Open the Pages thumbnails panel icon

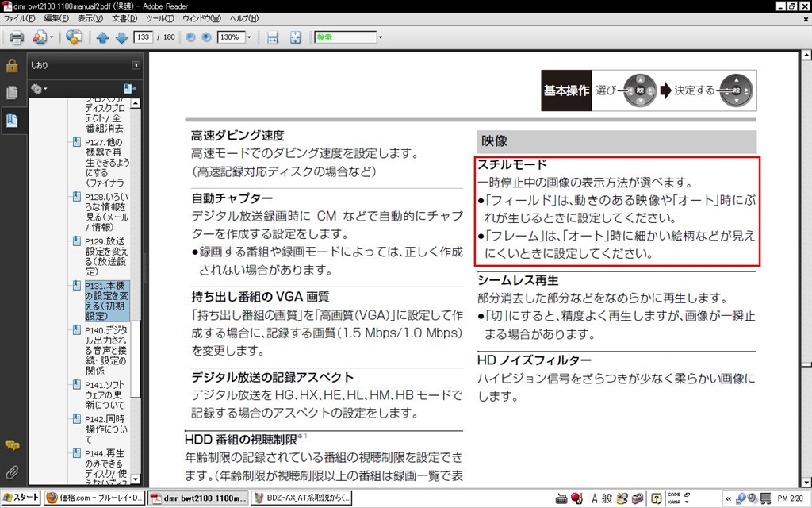click(x=12, y=93)
